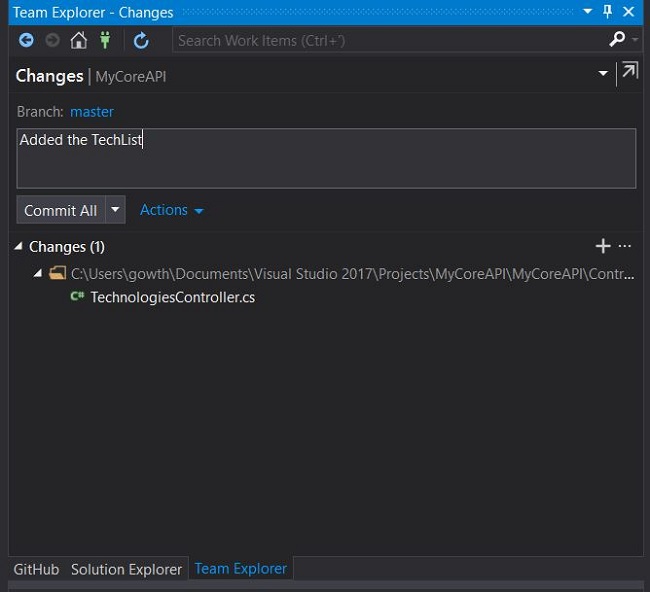This screenshot has width=650, height=592.
Task: Open the ellipsis more options in Changes
Action: click(x=625, y=246)
